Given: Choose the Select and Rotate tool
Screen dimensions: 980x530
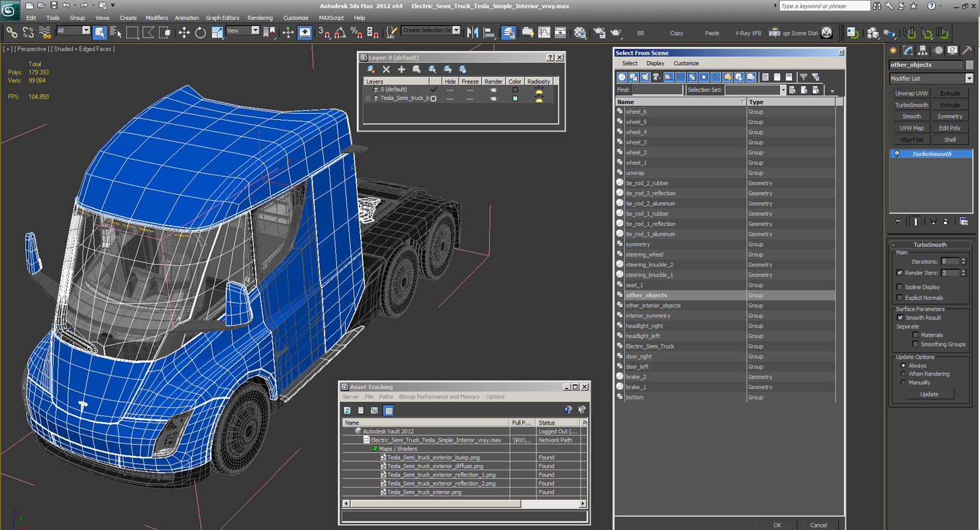Looking at the screenshot, I should 201,32.
